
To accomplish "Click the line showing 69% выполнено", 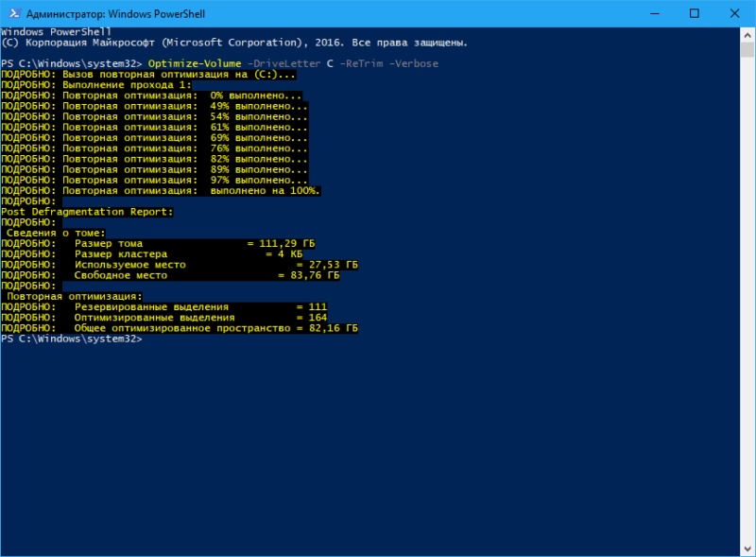I will [x=154, y=138].
